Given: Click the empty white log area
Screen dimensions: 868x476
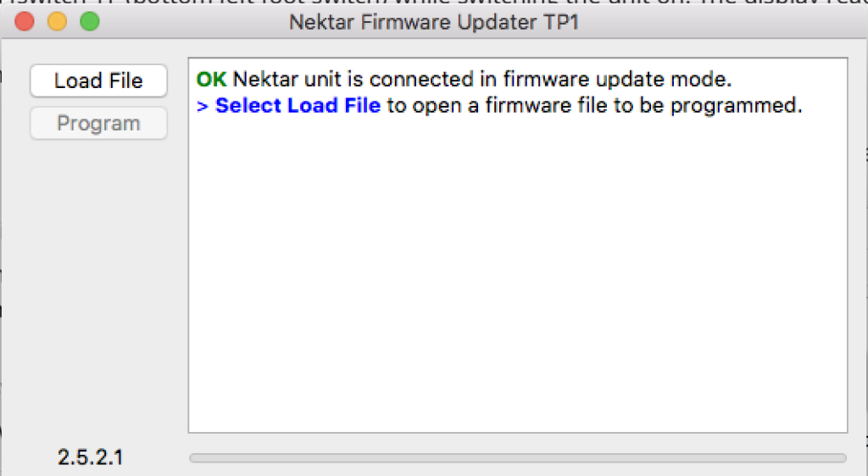Looking at the screenshot, I should [x=517, y=280].
